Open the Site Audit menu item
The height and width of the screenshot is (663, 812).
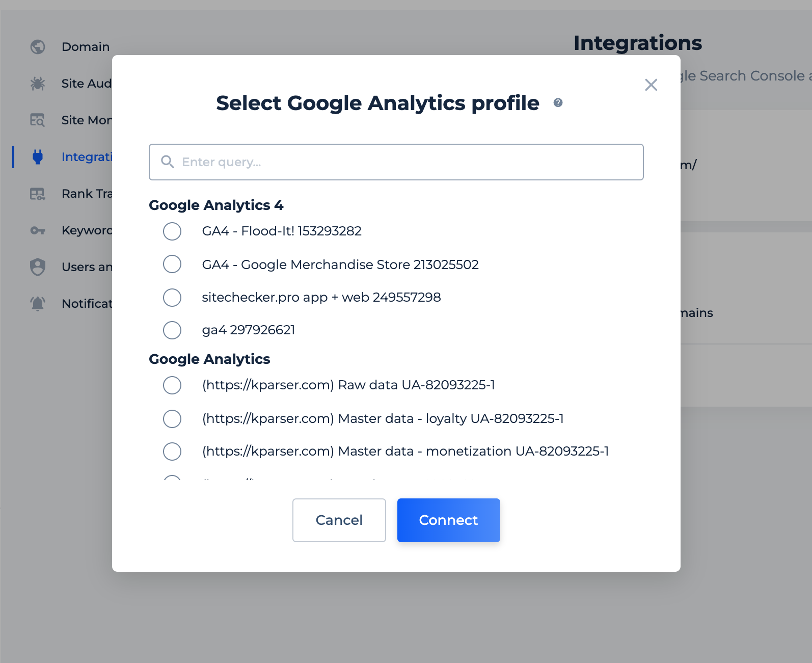(87, 84)
